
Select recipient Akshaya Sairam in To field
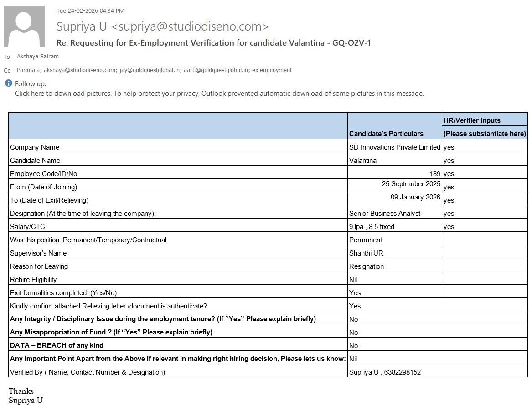pos(38,57)
